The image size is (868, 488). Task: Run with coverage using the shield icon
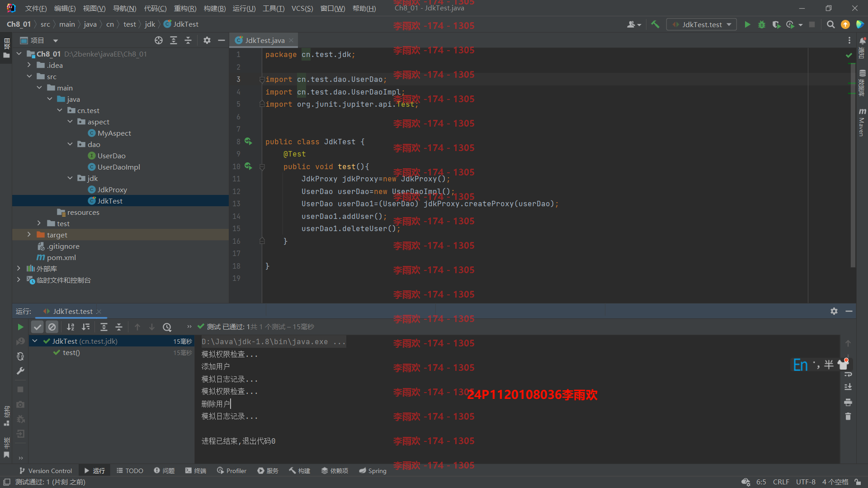coord(776,24)
